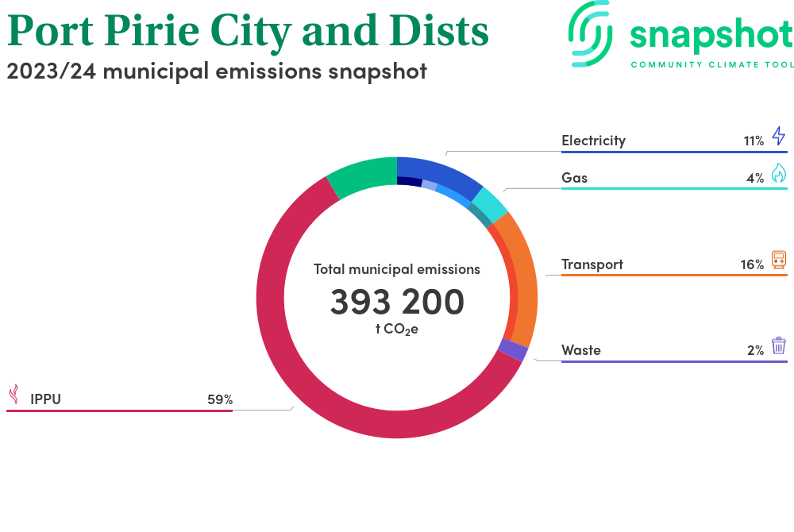Click the IPPU smoke icon
Screen dimensions: 794x532
pyautogui.click(x=13, y=395)
